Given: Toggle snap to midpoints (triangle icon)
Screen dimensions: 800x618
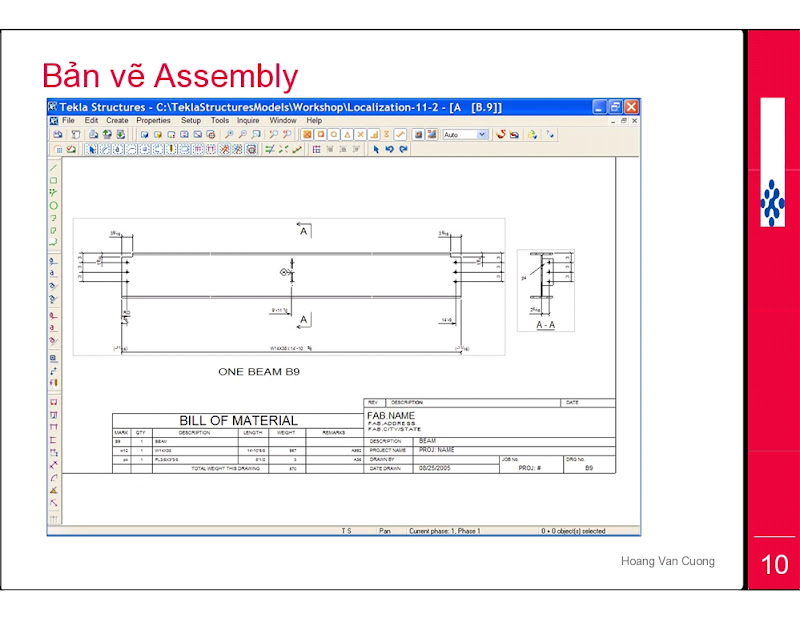Looking at the screenshot, I should coord(347,135).
